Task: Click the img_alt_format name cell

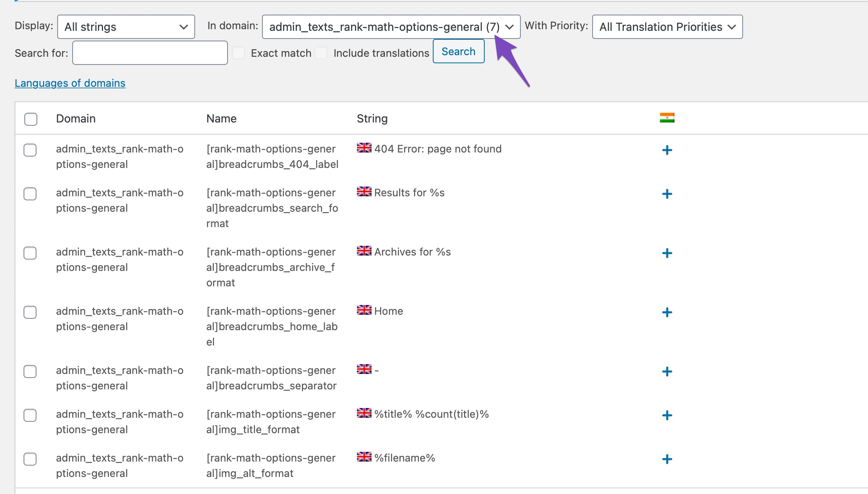Action: click(x=271, y=466)
